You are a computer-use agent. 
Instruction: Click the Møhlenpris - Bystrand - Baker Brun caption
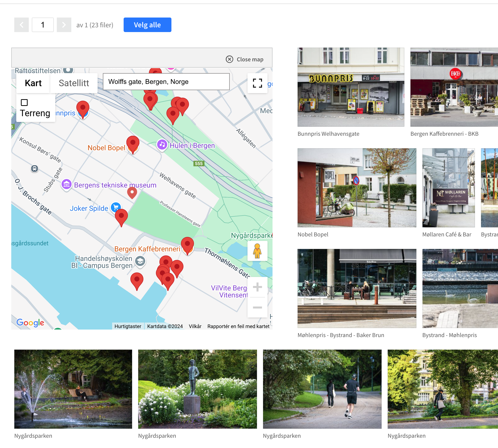(341, 335)
